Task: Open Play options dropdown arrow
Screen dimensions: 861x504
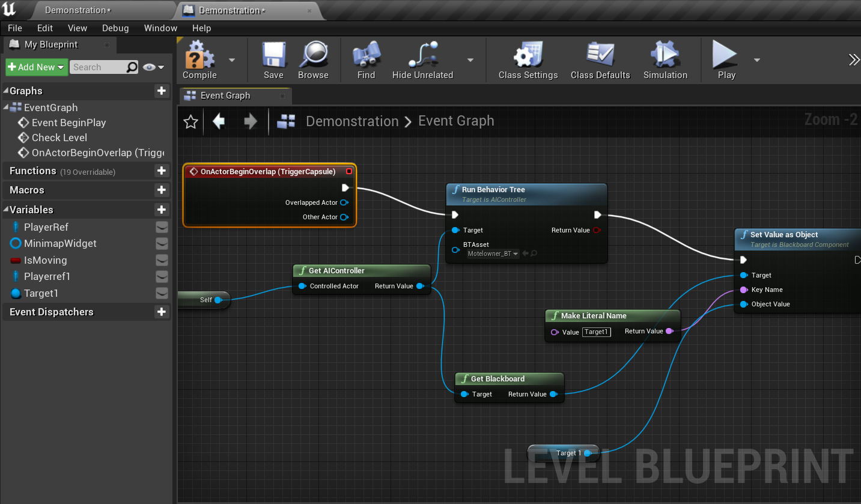Action: [x=757, y=60]
